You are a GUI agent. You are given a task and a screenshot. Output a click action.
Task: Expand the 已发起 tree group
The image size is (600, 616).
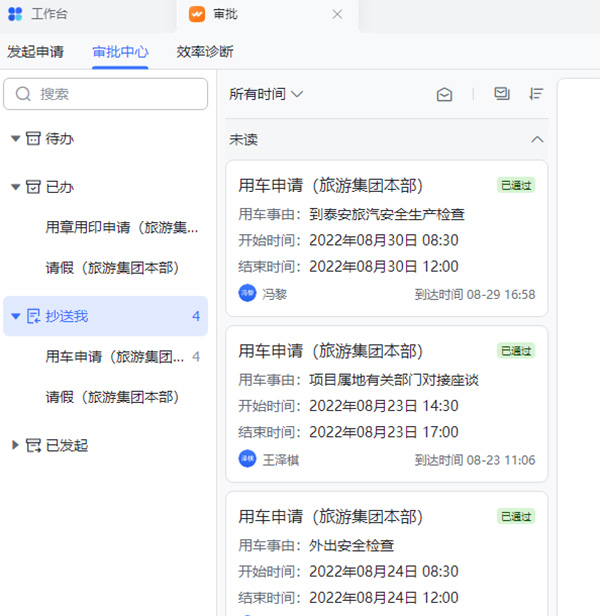coord(15,445)
